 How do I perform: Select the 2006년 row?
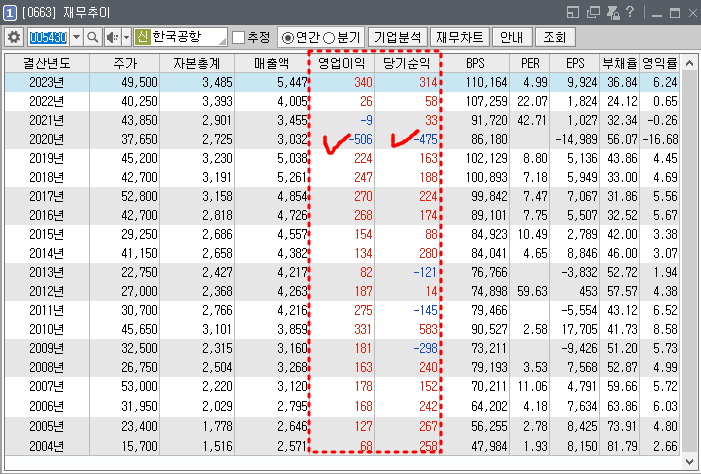(342, 406)
